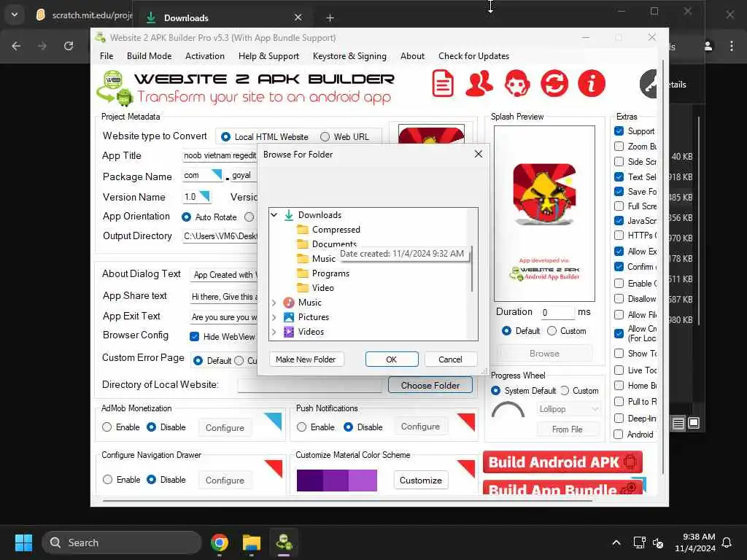The image size is (747, 560).
Task: Enable the Full Screen extras checkbox
Action: (619, 206)
